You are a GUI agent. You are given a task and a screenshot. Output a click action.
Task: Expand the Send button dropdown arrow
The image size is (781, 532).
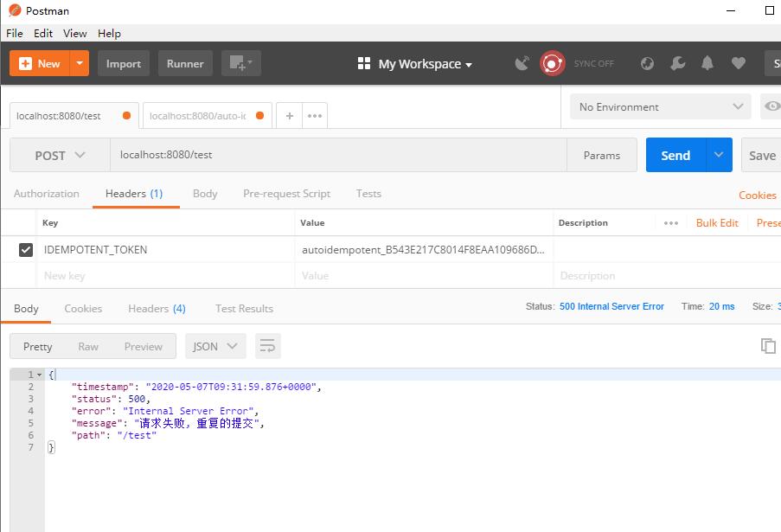point(719,155)
